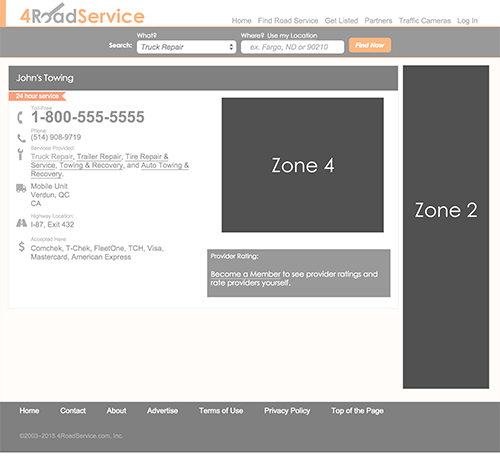The image size is (500, 468).
Task: Click the Where? location input field
Action: click(x=292, y=47)
